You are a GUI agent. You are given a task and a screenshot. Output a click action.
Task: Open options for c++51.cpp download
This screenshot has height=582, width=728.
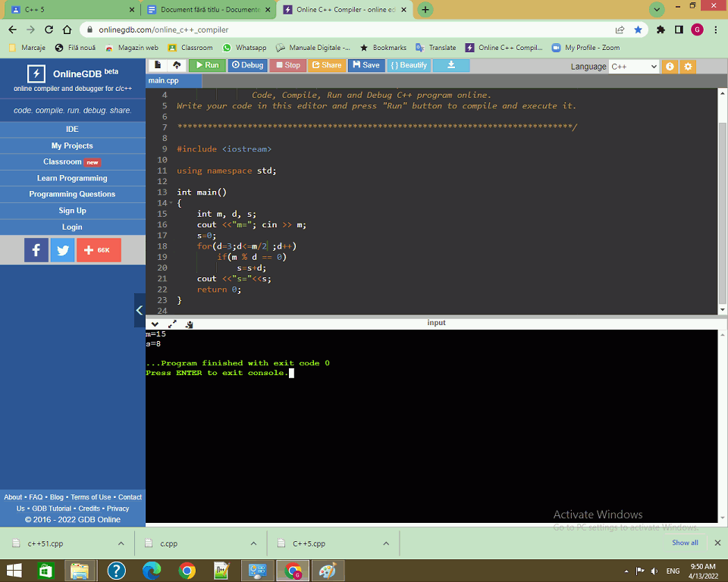[121, 543]
